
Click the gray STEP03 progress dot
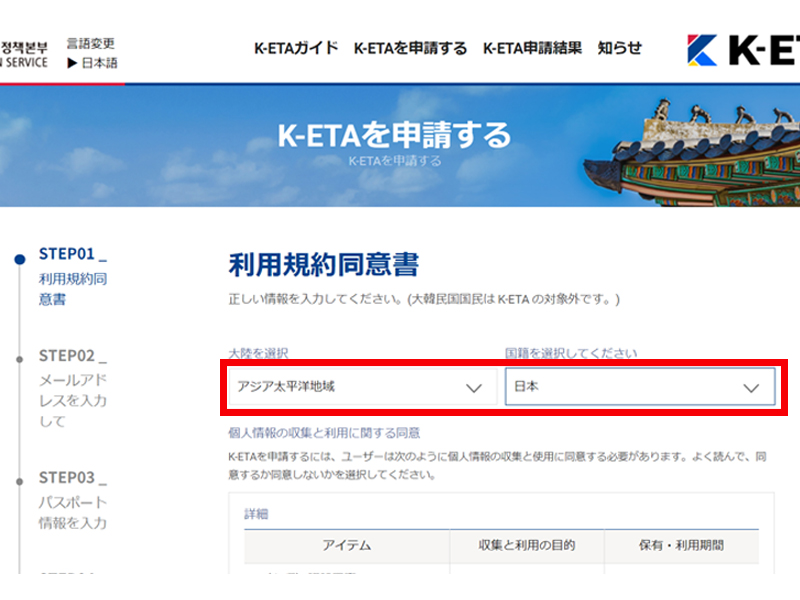coord(20,482)
